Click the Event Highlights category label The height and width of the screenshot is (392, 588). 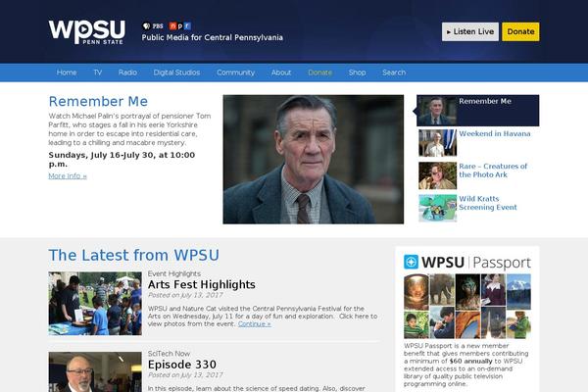pyautogui.click(x=174, y=273)
